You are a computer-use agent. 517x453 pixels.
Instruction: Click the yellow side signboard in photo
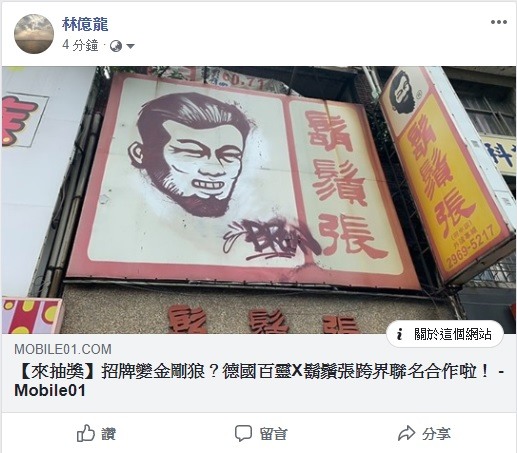pyautogui.click(x=448, y=173)
